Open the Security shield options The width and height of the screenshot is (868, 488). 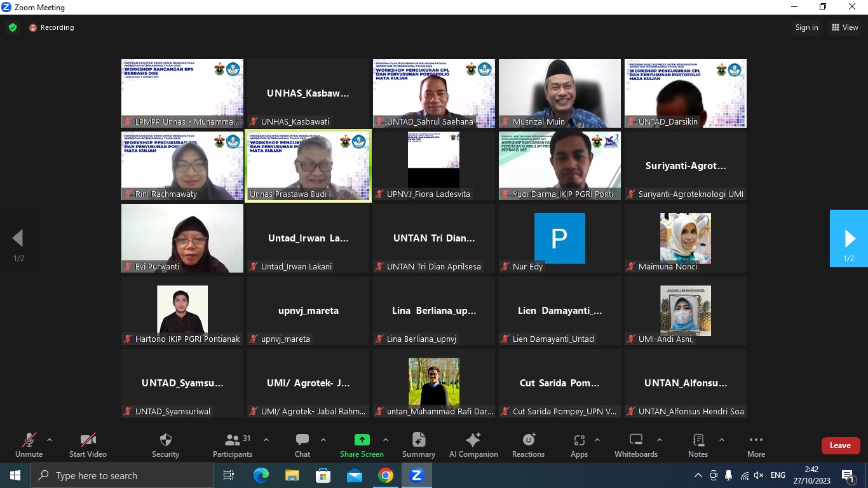pyautogui.click(x=165, y=445)
